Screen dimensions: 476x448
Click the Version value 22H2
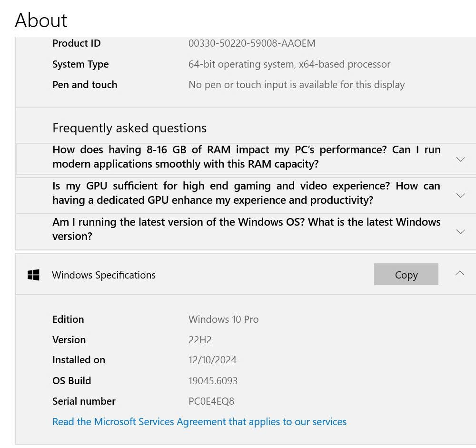tap(200, 339)
